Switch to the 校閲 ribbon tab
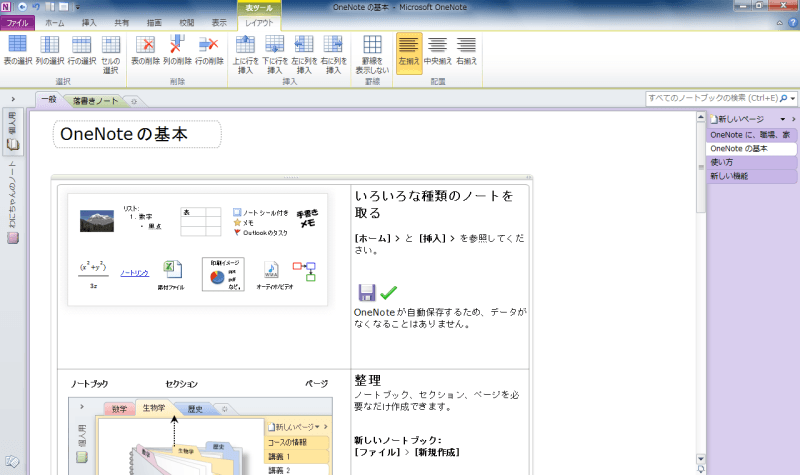The height and width of the screenshot is (475, 800). point(187,23)
